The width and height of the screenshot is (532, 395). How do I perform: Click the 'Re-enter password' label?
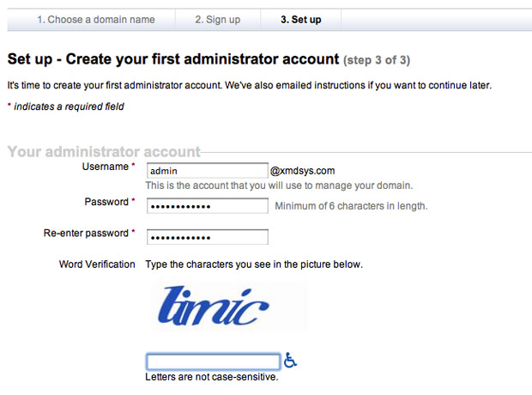click(x=86, y=233)
